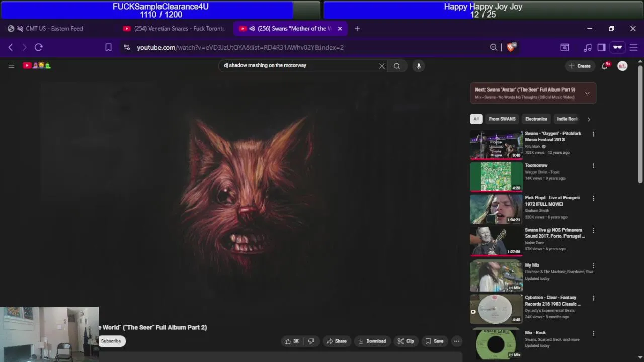Open the music note playlist icon
The image size is (644, 362).
pyautogui.click(x=588, y=47)
